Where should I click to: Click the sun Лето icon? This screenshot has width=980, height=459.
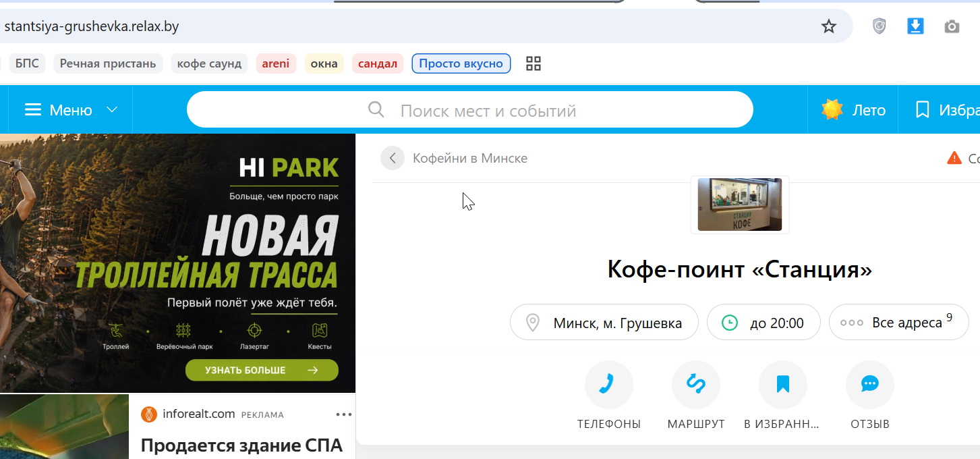[832, 109]
